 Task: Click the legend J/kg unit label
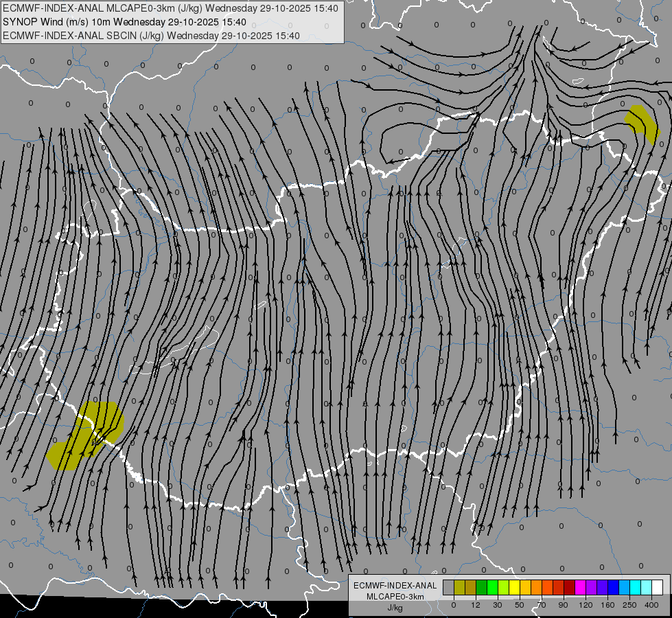coord(395,608)
